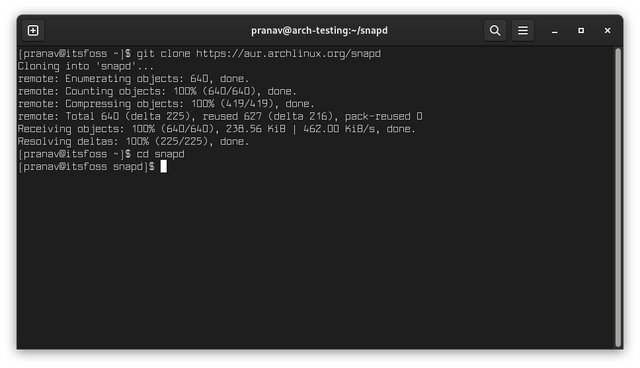Open a new terminal tab

pyautogui.click(x=33, y=31)
